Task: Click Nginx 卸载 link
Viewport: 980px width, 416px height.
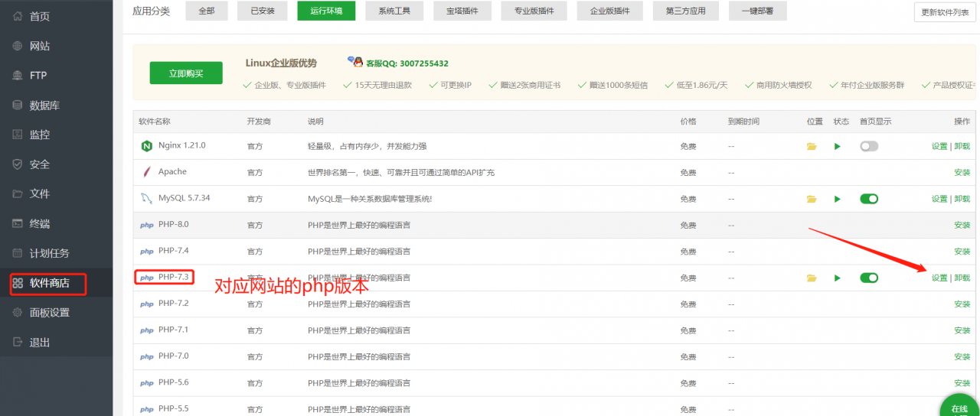Action: (x=962, y=146)
